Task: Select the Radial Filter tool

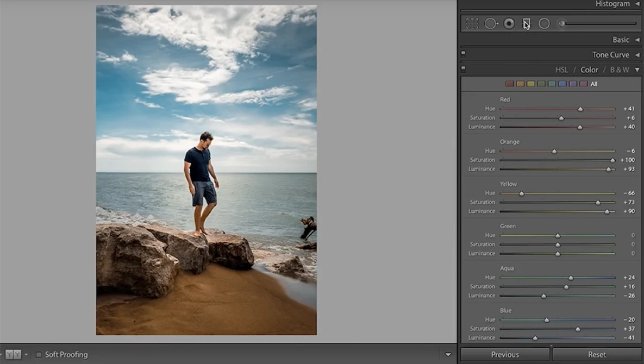Action: (544, 23)
